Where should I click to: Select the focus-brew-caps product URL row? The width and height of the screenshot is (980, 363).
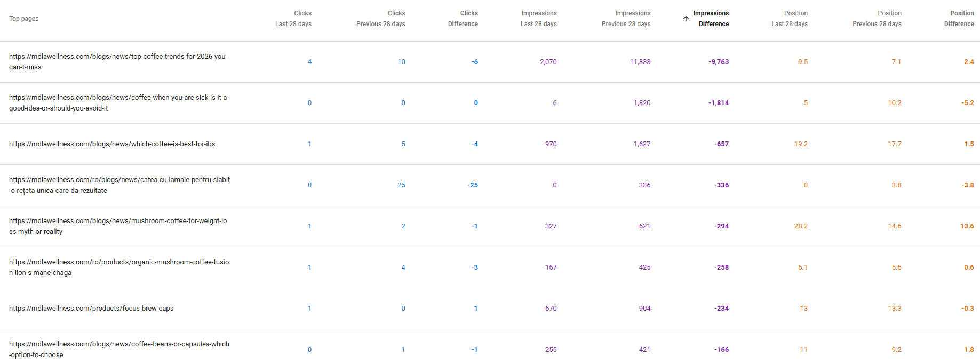tap(91, 309)
